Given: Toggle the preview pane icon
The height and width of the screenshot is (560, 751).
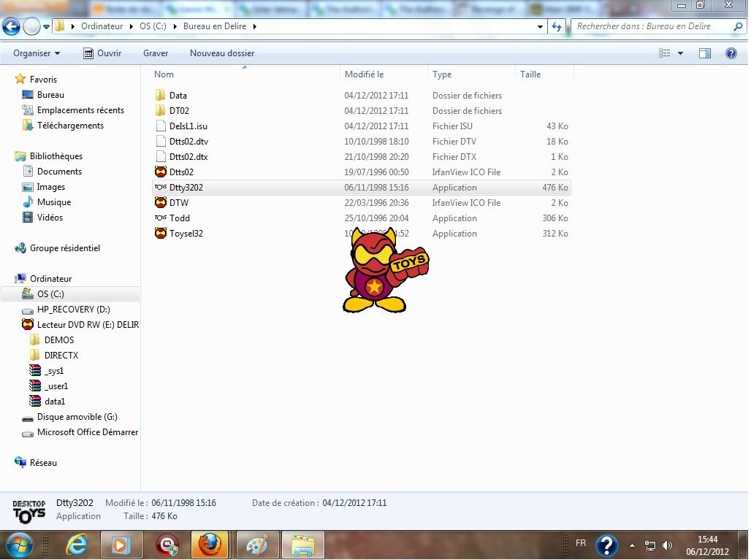Looking at the screenshot, I should 705,53.
